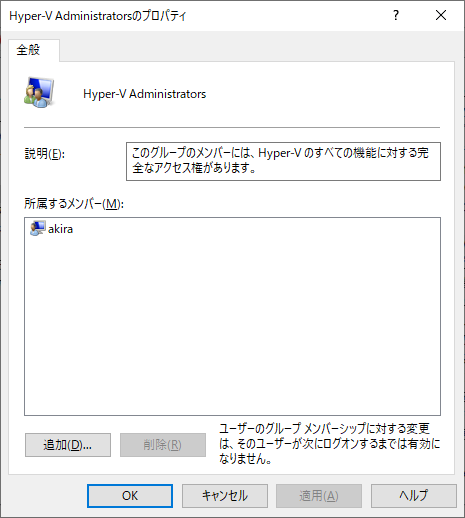Select the akira user icon in members list
Screen dimensions: 465x518
coord(37,228)
